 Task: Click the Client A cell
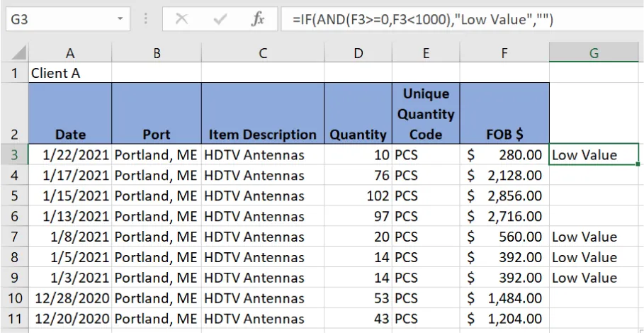coord(70,73)
